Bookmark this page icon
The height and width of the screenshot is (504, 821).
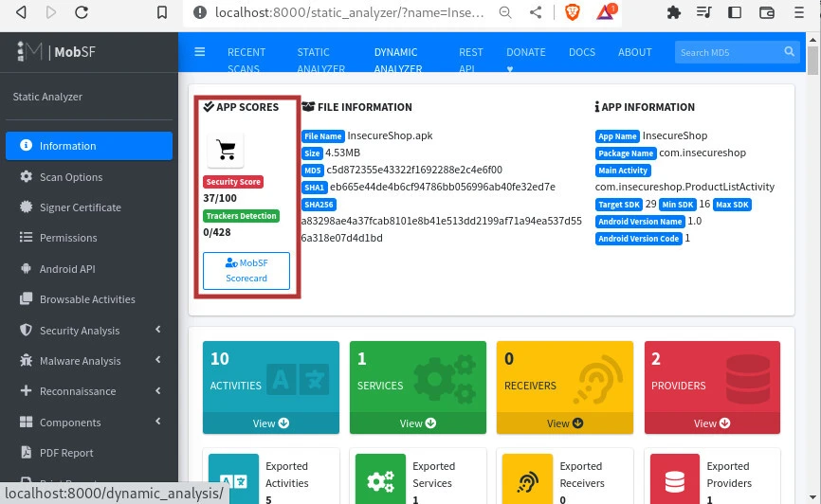(162, 12)
